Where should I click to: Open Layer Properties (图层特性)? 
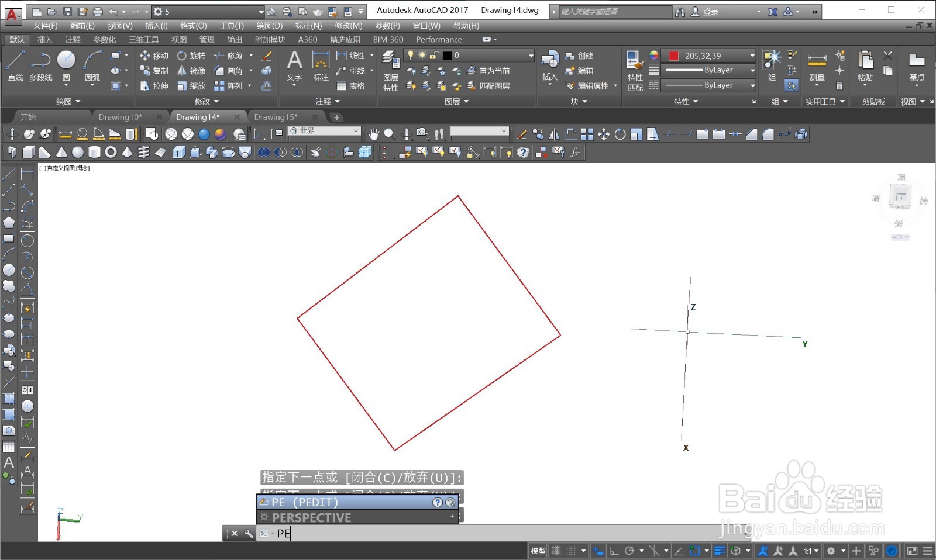pyautogui.click(x=391, y=70)
